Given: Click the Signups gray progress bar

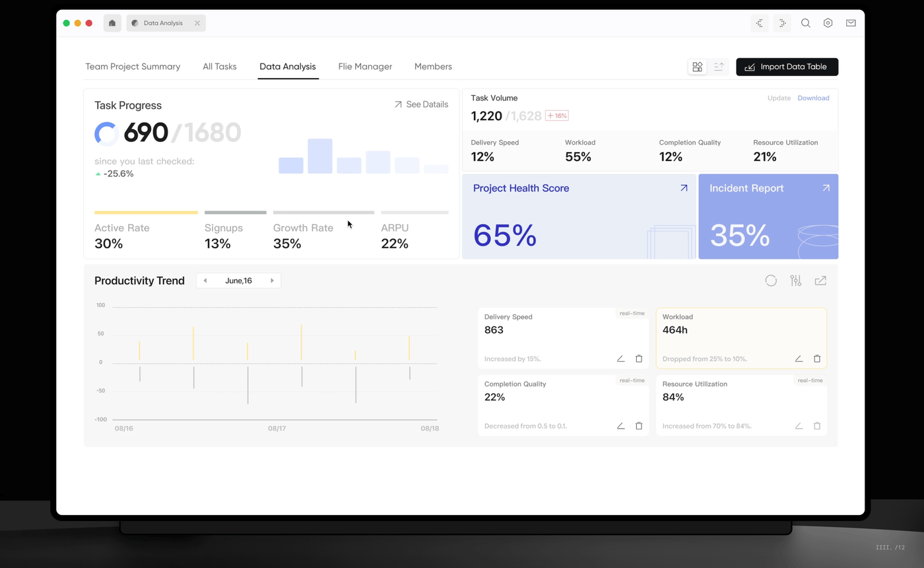Looking at the screenshot, I should coord(236,213).
